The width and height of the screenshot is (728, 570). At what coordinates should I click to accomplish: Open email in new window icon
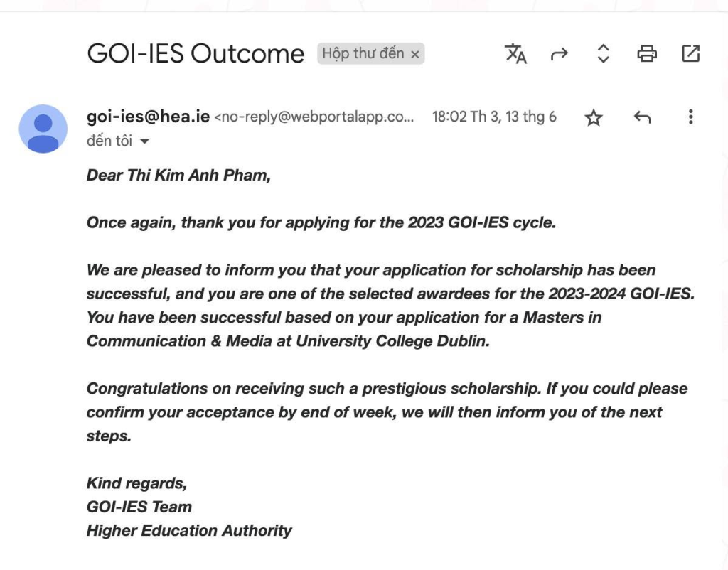pyautogui.click(x=690, y=53)
